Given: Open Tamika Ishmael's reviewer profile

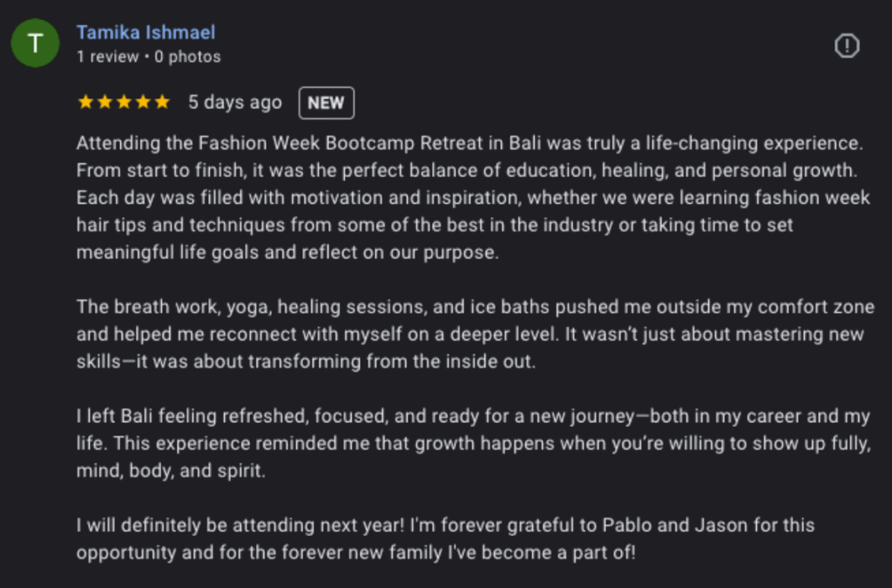Looking at the screenshot, I should (145, 33).
